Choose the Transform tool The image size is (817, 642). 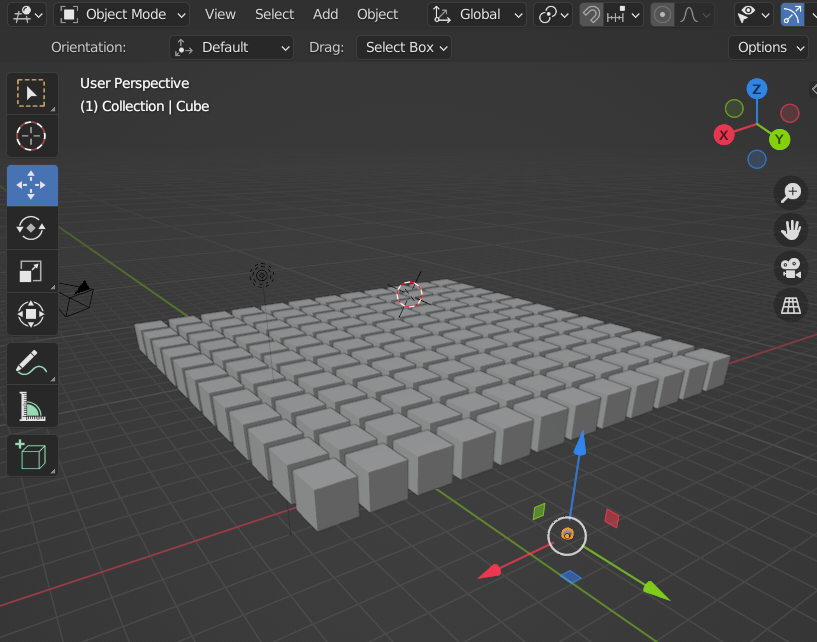click(32, 314)
